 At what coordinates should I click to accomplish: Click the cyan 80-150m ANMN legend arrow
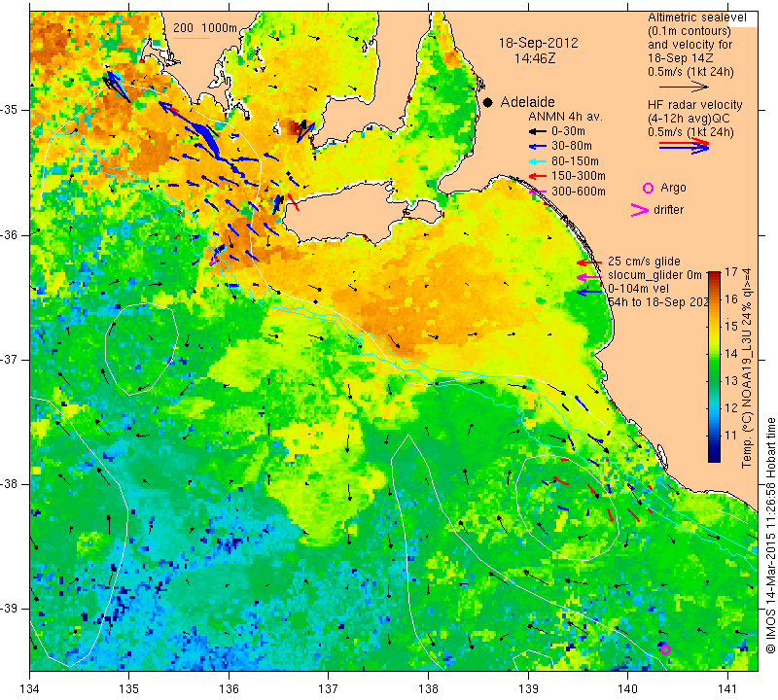coord(537,161)
